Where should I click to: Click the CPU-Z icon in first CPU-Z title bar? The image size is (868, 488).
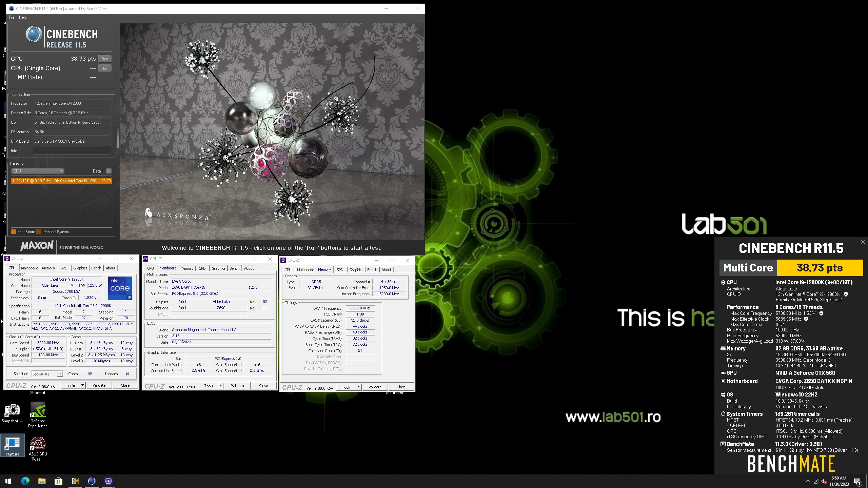coord(7,259)
